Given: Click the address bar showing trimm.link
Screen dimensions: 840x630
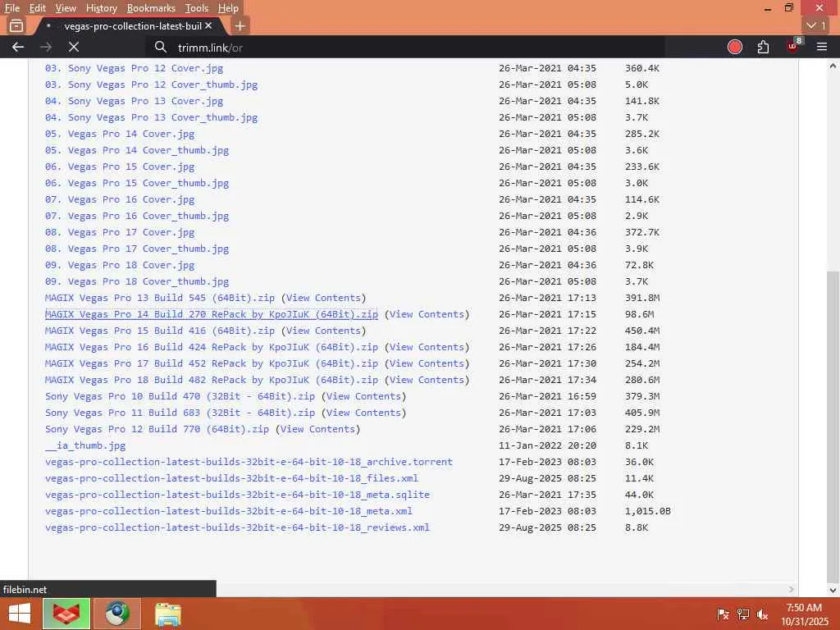Looking at the screenshot, I should tap(407, 47).
